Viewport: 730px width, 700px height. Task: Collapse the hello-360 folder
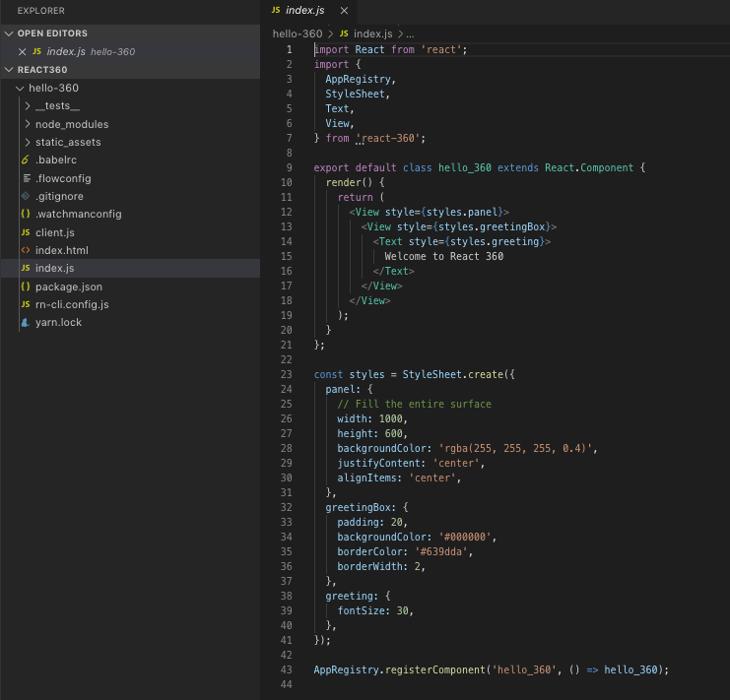(20, 88)
